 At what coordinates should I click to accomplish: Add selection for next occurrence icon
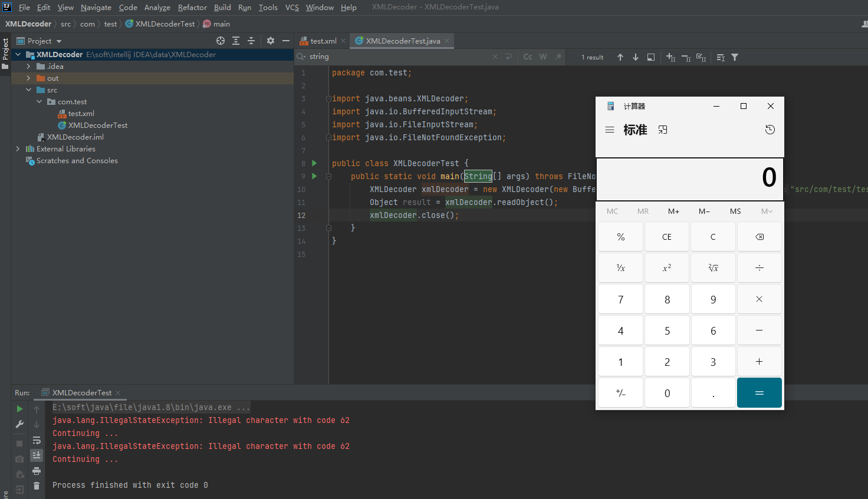pyautogui.click(x=670, y=57)
